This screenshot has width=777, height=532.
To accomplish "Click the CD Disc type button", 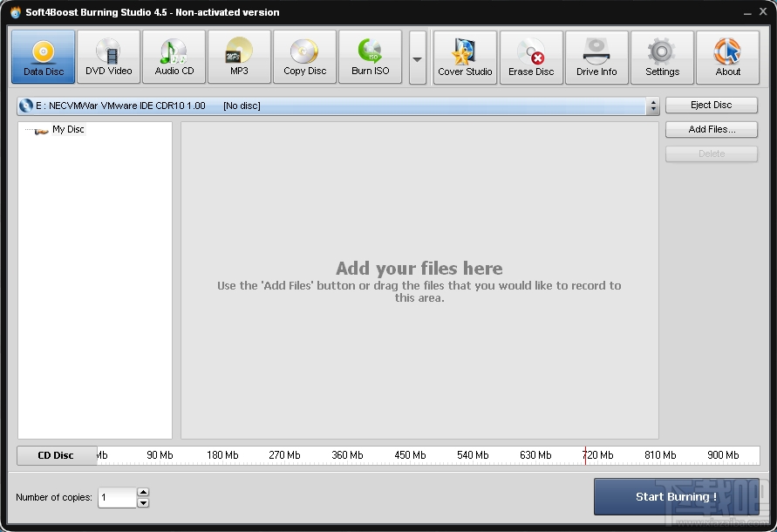I will pyautogui.click(x=56, y=455).
